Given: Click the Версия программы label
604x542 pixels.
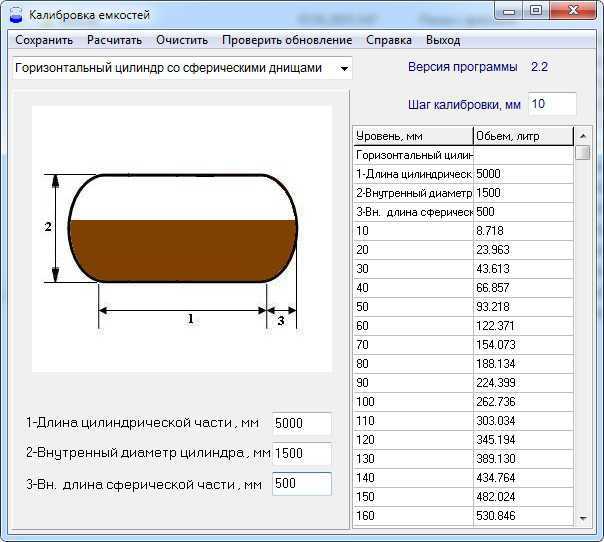Looking at the screenshot, I should 462,67.
